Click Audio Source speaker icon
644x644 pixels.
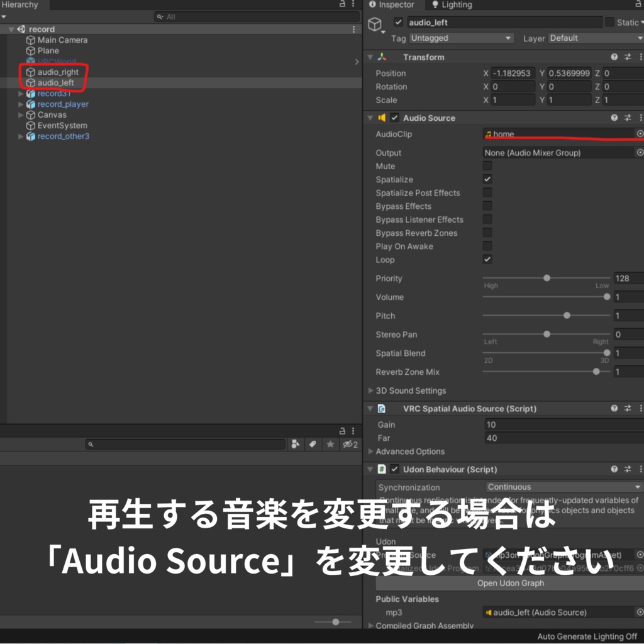click(x=382, y=118)
